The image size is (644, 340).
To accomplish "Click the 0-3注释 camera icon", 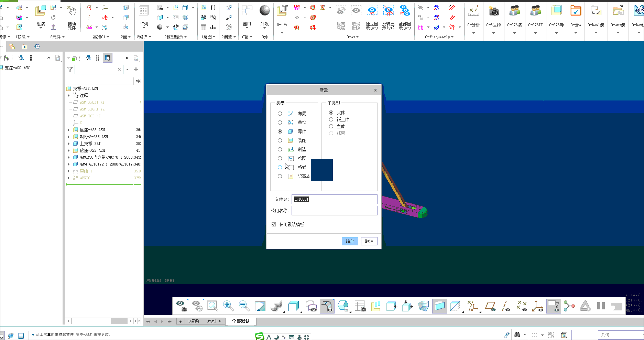I will (493, 12).
